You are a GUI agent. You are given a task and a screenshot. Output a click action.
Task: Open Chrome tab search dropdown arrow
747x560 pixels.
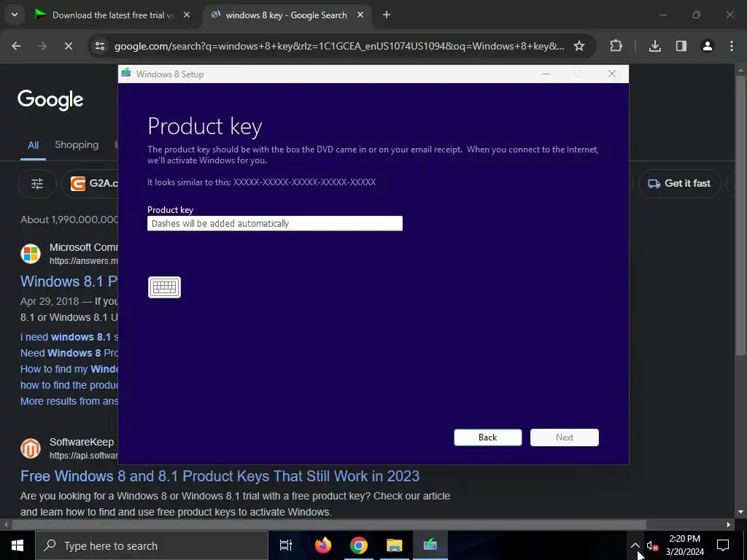pyautogui.click(x=15, y=15)
